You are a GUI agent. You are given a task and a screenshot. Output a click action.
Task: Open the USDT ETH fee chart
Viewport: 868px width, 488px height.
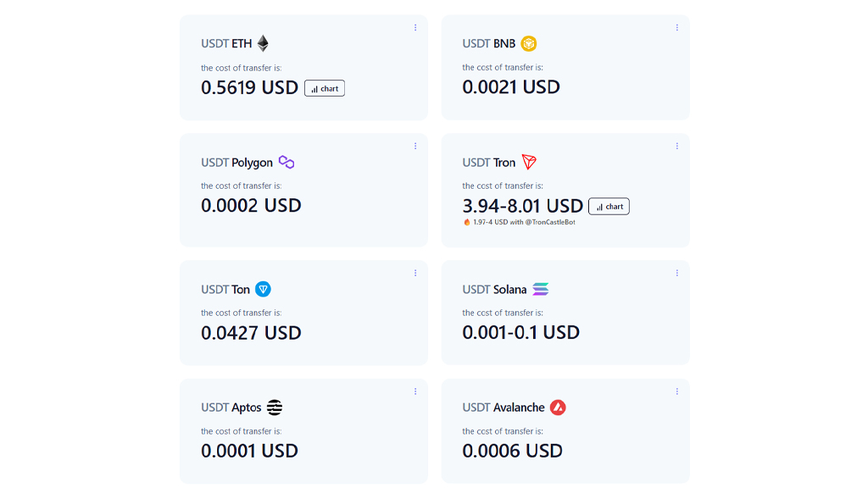(325, 88)
